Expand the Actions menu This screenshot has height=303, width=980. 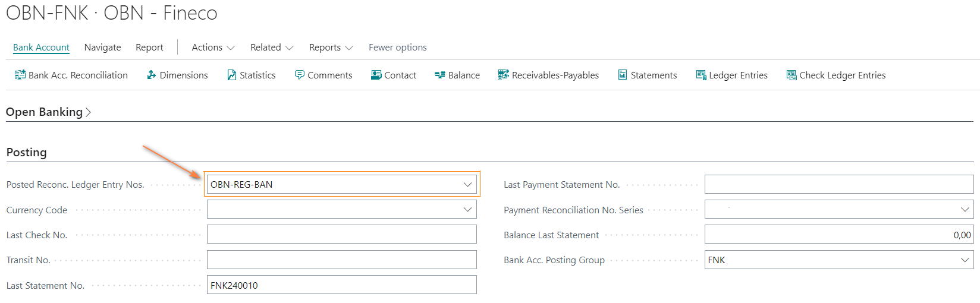pos(213,48)
